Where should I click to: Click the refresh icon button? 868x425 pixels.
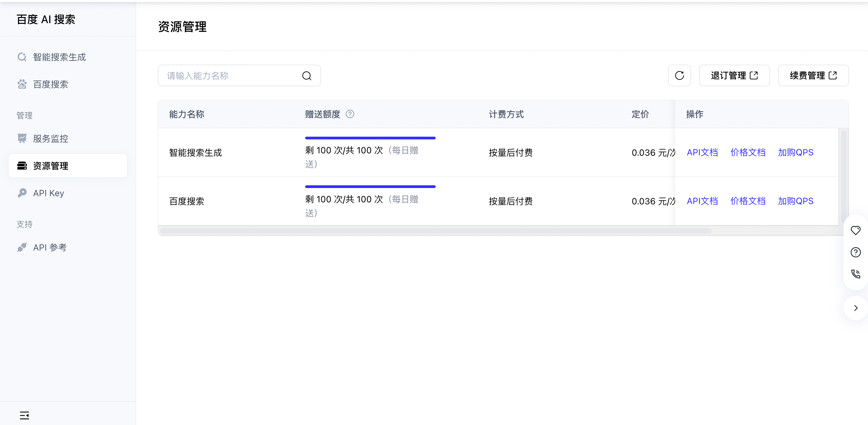coord(679,75)
